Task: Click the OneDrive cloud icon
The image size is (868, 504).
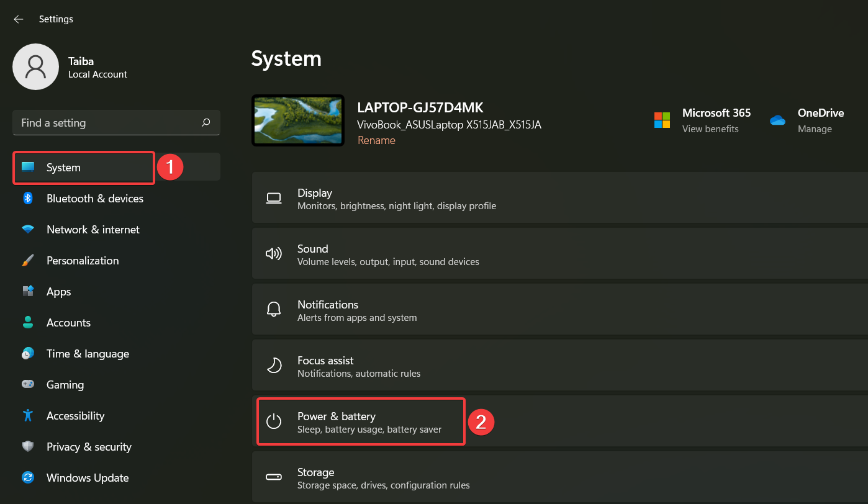Action: coord(777,120)
